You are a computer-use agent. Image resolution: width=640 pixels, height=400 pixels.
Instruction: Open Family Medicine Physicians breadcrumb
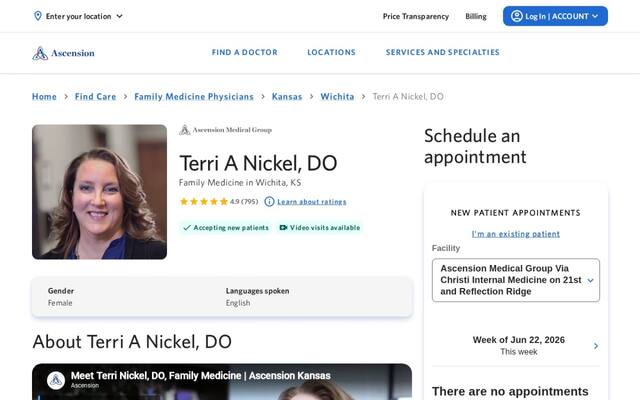(x=194, y=97)
